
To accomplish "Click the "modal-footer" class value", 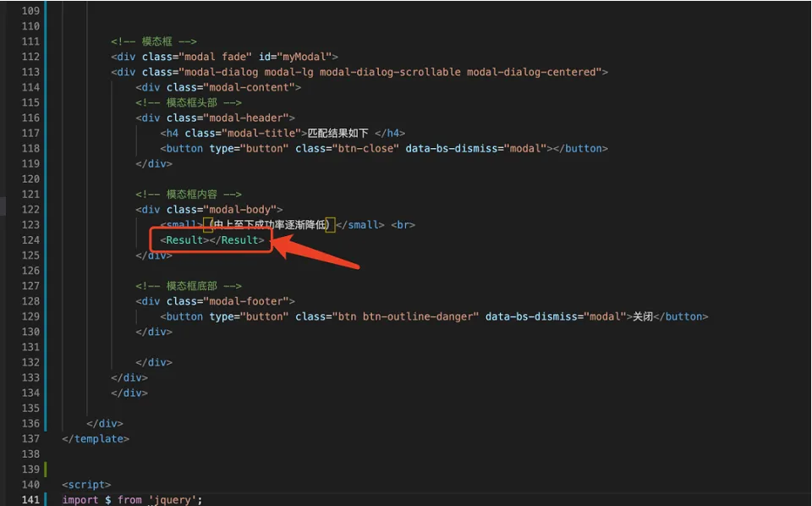I will [246, 301].
